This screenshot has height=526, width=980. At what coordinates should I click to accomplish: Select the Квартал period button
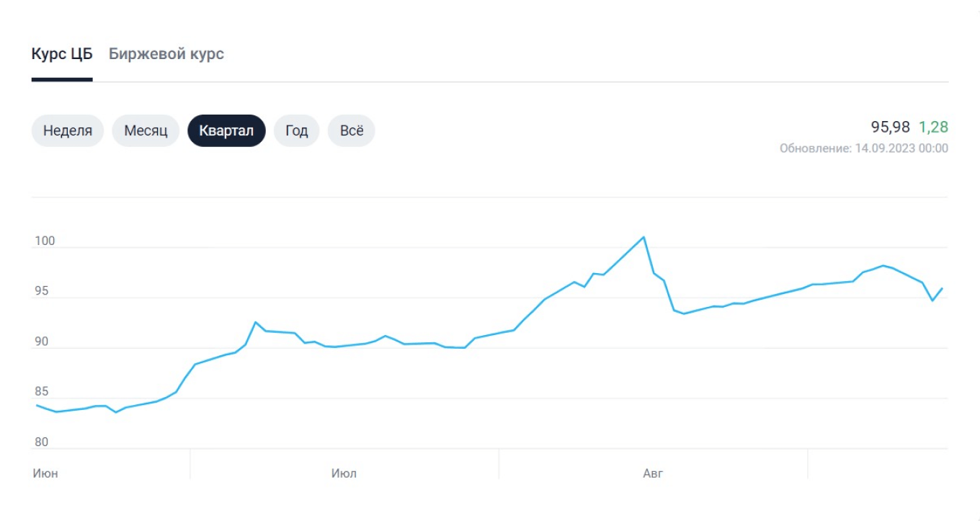pos(226,130)
